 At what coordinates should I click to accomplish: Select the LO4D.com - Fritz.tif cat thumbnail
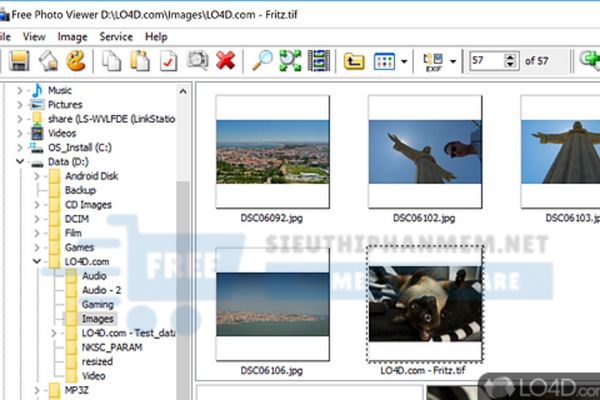point(425,304)
